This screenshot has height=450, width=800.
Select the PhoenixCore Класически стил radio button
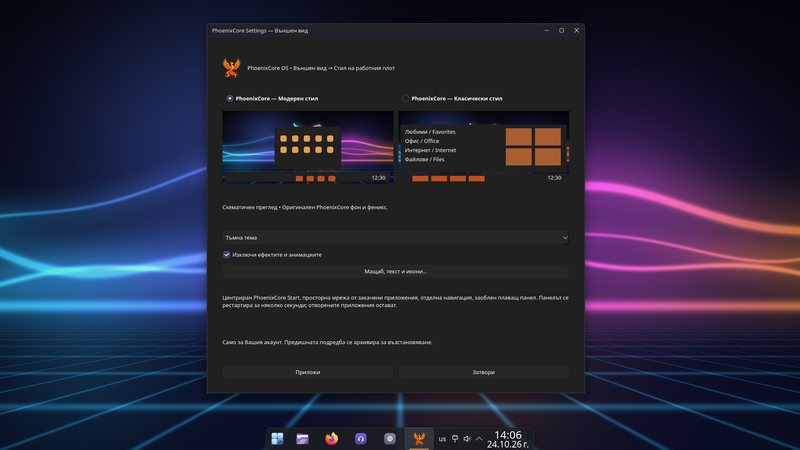(x=406, y=98)
